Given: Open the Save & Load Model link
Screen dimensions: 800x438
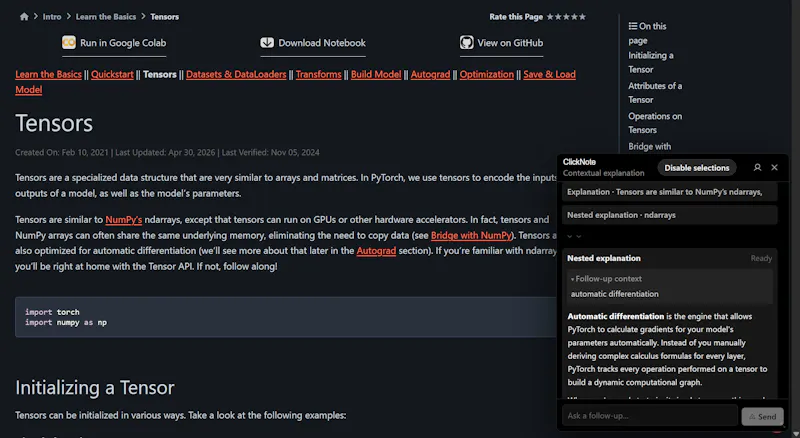Looking at the screenshot, I should [549, 75].
